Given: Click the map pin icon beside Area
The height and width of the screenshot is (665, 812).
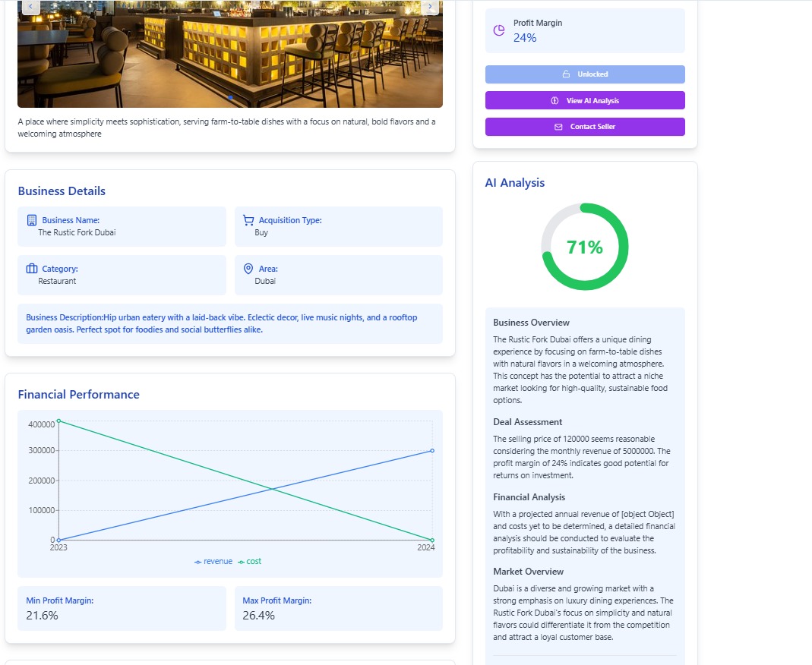Looking at the screenshot, I should coord(248,269).
